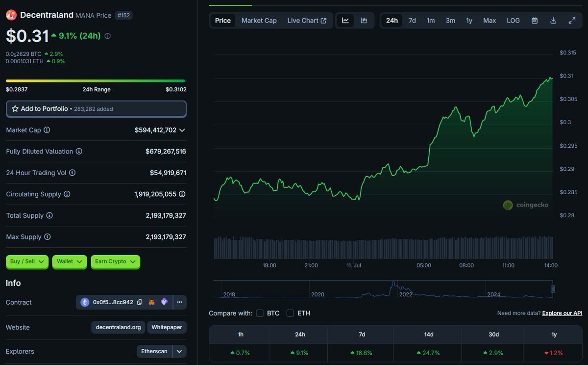This screenshot has width=588, height=365.
Task: Expand Explorers dropdown arrow
Action: pos(180,351)
